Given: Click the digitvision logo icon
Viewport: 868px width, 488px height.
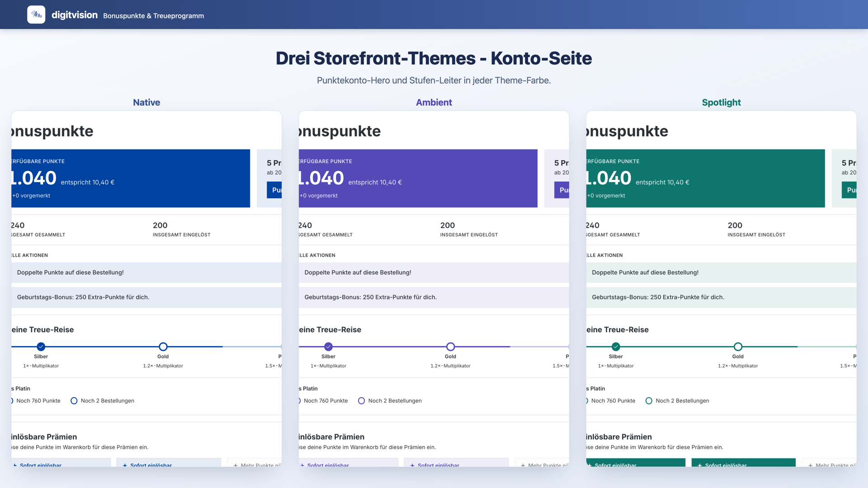Looking at the screenshot, I should (36, 14).
